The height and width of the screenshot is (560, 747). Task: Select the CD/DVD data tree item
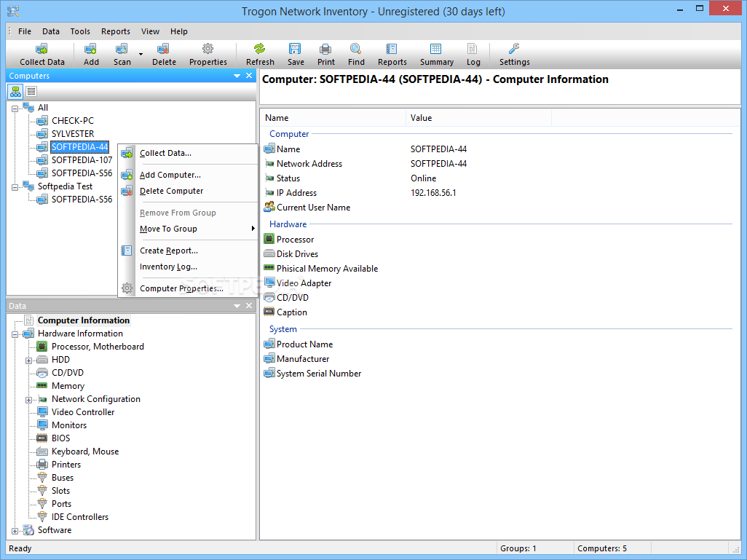68,373
